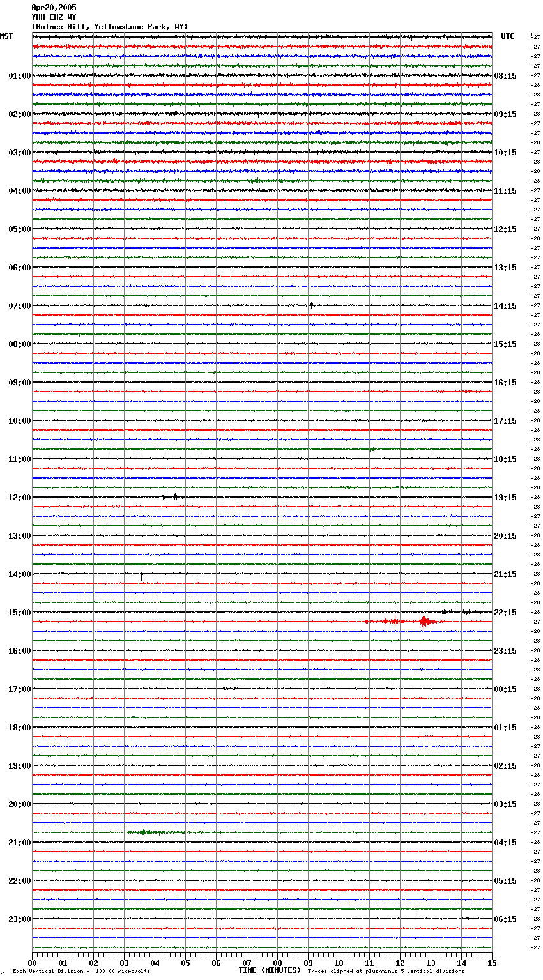Viewport: 543px width, 980px height.
Task: Select the 21:00 MST time label
Action: [20, 843]
